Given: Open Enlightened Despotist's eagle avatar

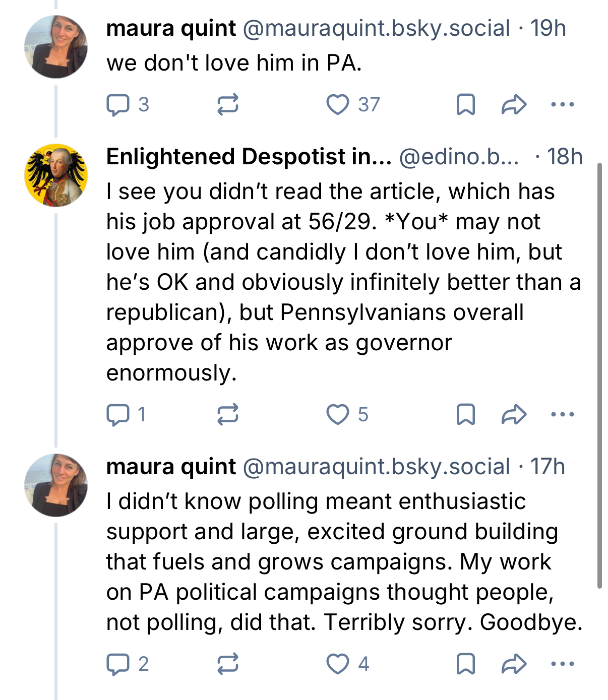Looking at the screenshot, I should point(56,175).
